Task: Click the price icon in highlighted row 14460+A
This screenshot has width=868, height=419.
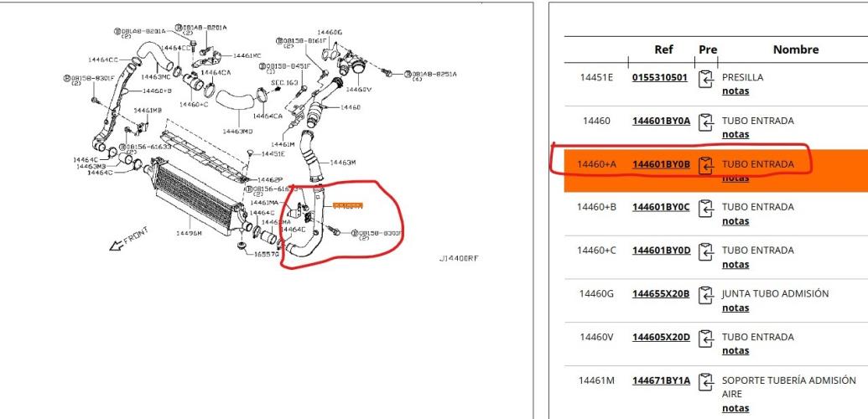Action: (x=706, y=164)
